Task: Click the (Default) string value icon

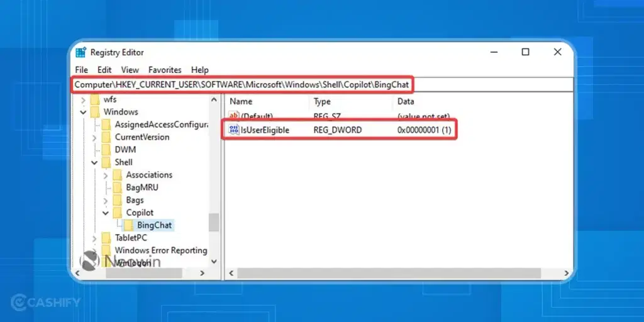Action: tap(234, 116)
